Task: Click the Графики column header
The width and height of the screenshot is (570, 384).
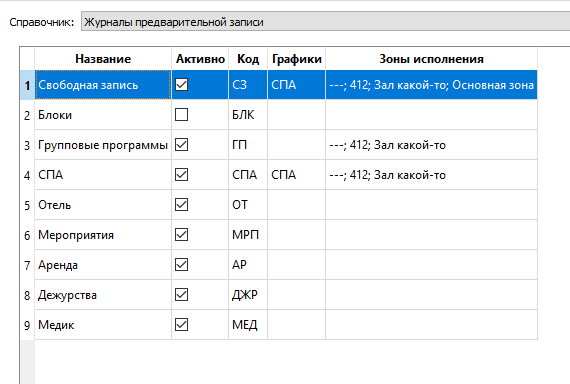Action: (297, 59)
